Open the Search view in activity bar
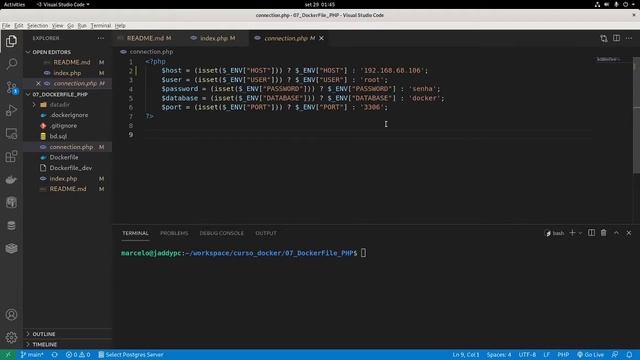640x360 pixels. coord(11,64)
